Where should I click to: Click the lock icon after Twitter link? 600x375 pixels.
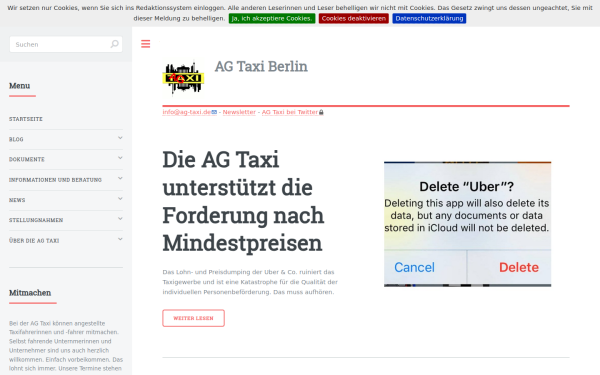(x=321, y=112)
